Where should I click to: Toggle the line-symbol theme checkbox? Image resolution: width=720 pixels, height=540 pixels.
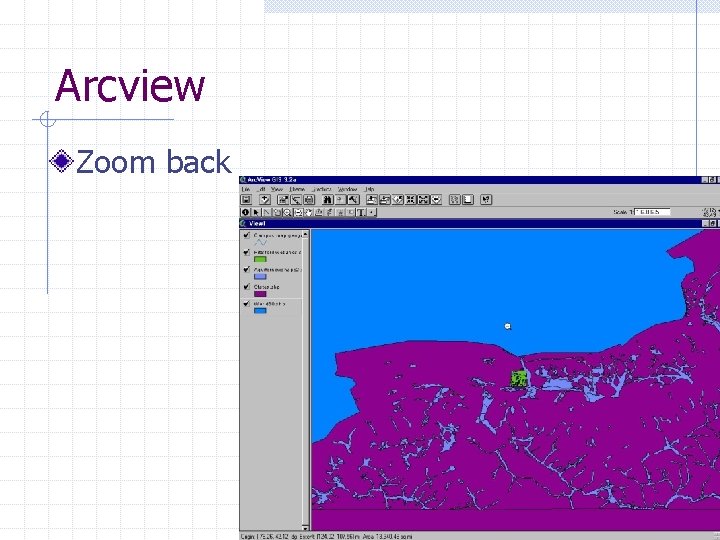(247, 235)
